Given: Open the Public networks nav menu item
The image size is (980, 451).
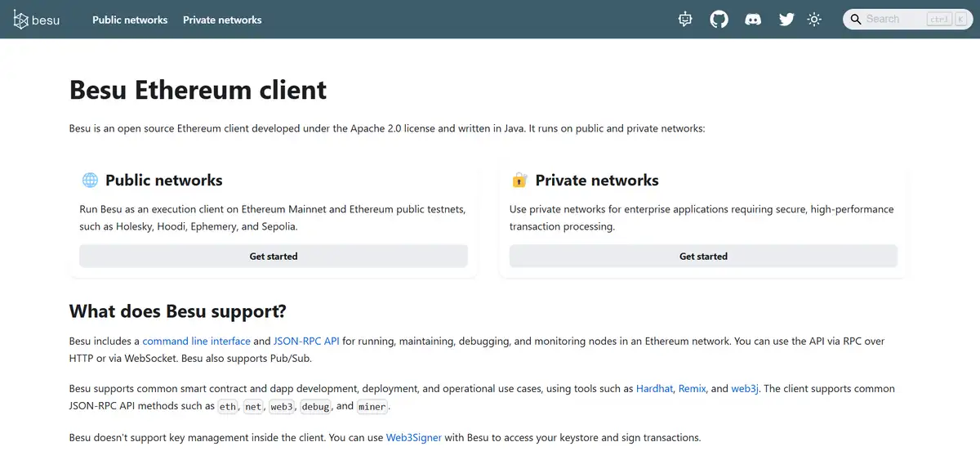Looking at the screenshot, I should tap(130, 20).
